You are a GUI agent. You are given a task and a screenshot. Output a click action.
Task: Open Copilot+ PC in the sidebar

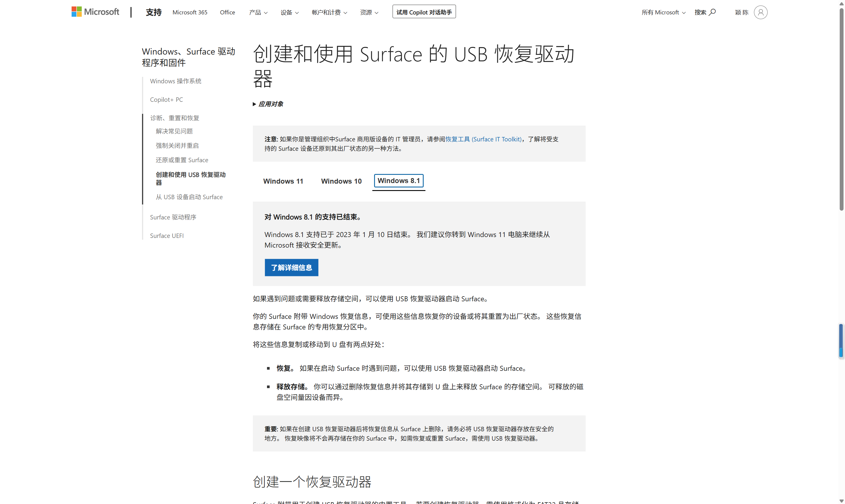click(166, 99)
